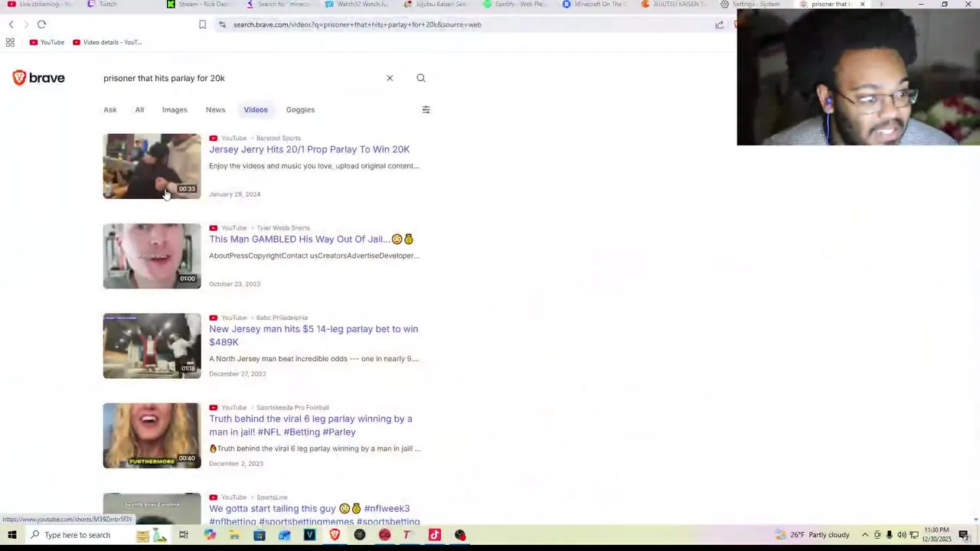Close the 'prisoner that h...' browser tab
The width and height of the screenshot is (980, 551).
pyautogui.click(x=862, y=5)
